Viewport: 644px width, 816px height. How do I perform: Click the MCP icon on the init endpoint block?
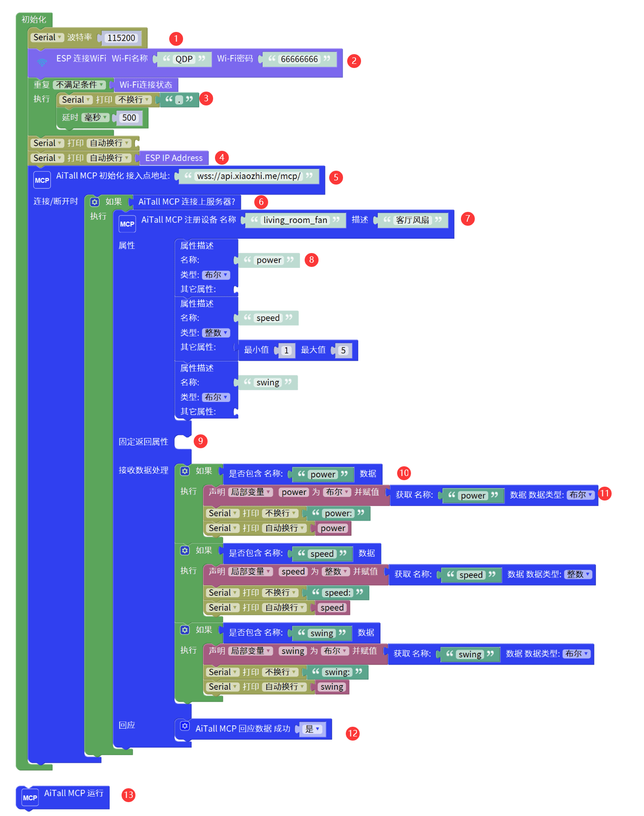pos(42,180)
